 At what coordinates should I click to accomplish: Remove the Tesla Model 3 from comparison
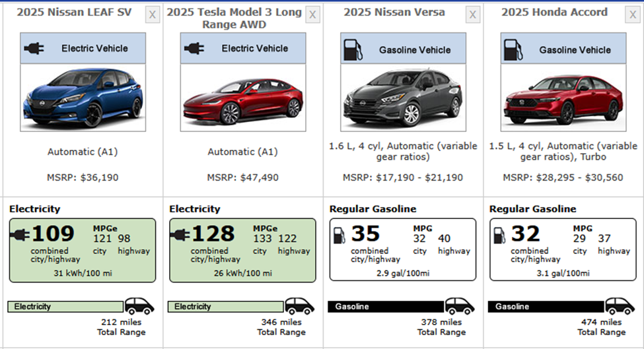pyautogui.click(x=312, y=15)
